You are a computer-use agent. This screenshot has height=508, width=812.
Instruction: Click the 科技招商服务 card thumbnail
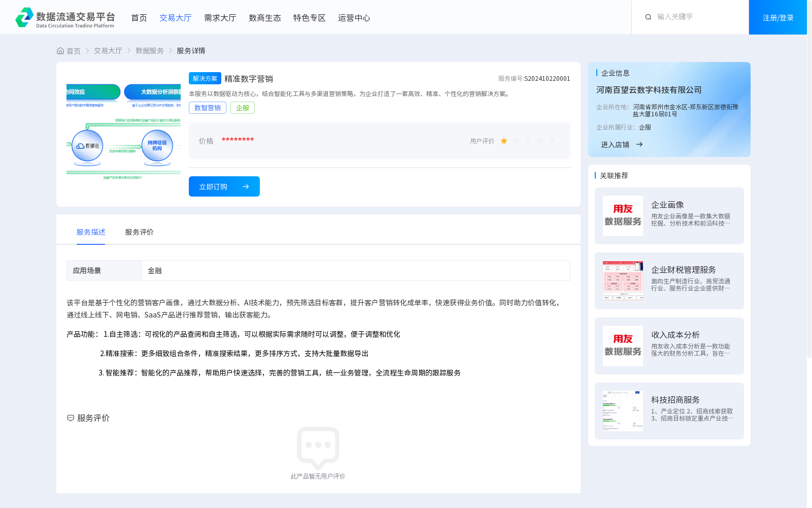pos(623,411)
